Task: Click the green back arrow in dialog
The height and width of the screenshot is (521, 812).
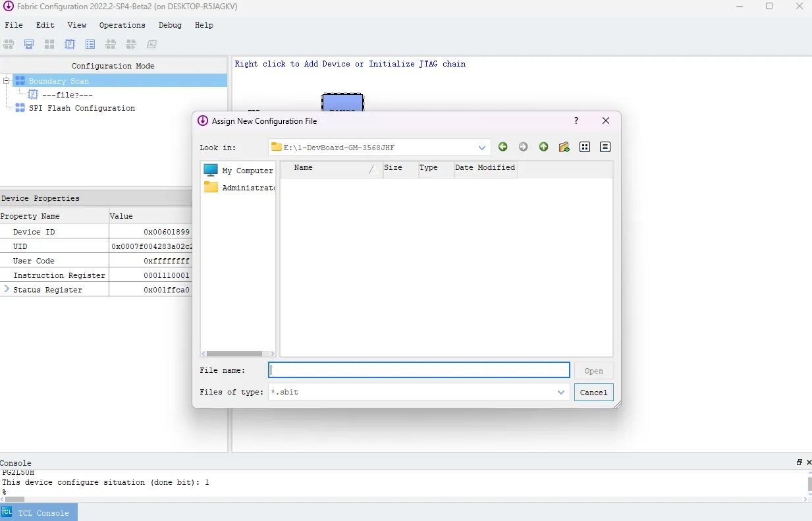Action: click(503, 147)
